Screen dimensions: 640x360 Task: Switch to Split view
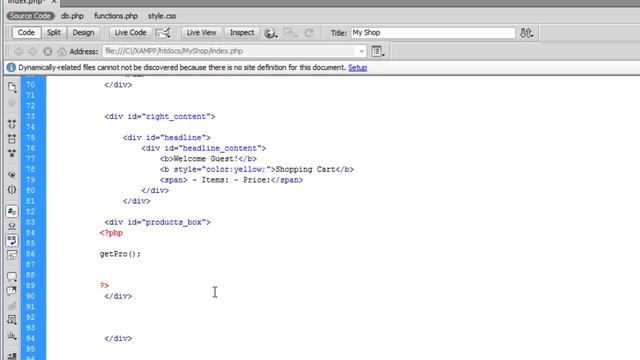(53, 33)
